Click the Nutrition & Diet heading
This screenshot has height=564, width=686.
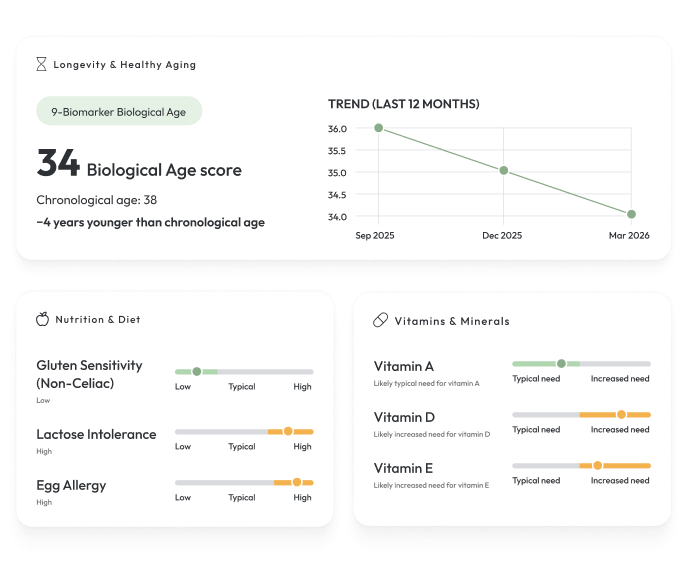tap(98, 319)
